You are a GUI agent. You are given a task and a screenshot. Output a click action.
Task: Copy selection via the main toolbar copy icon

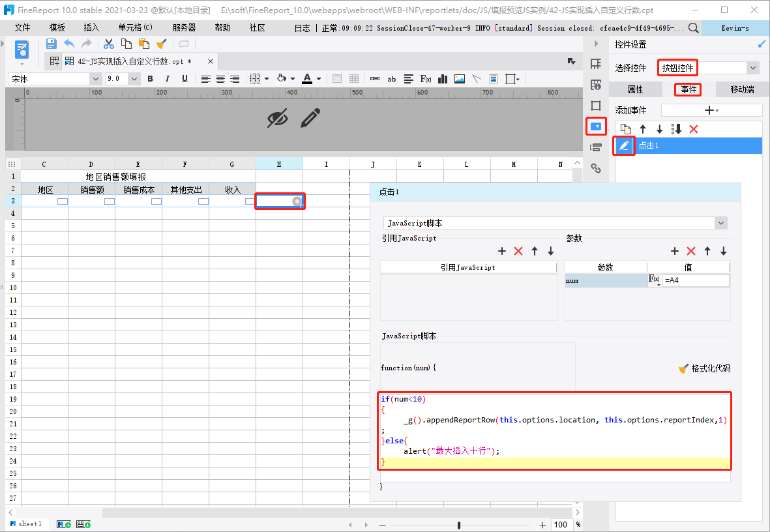[126, 44]
